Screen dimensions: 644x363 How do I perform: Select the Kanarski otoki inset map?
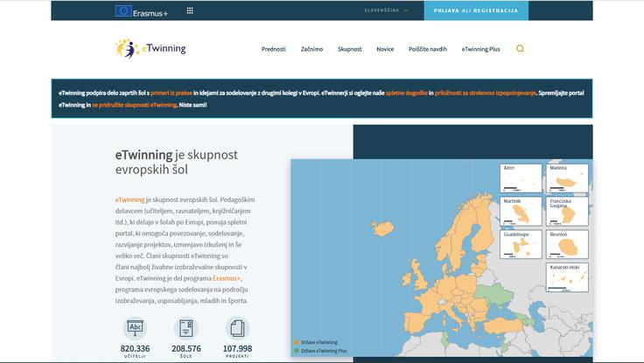click(x=567, y=277)
